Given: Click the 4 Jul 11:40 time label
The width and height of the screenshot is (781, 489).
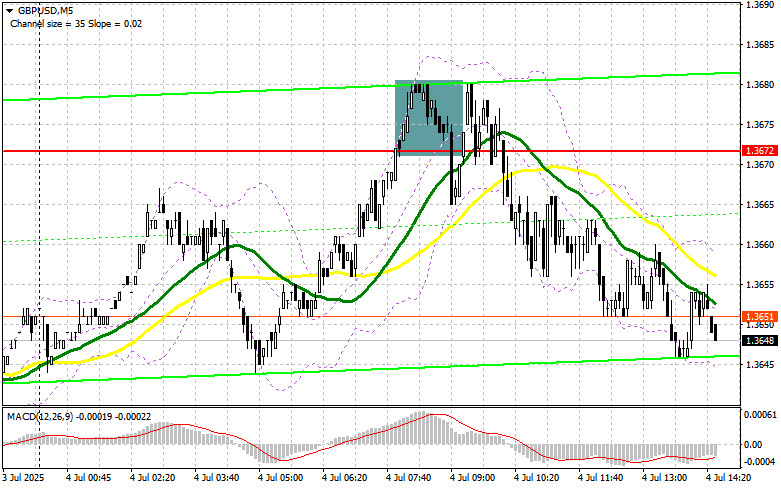Looking at the screenshot, I should tap(600, 478).
